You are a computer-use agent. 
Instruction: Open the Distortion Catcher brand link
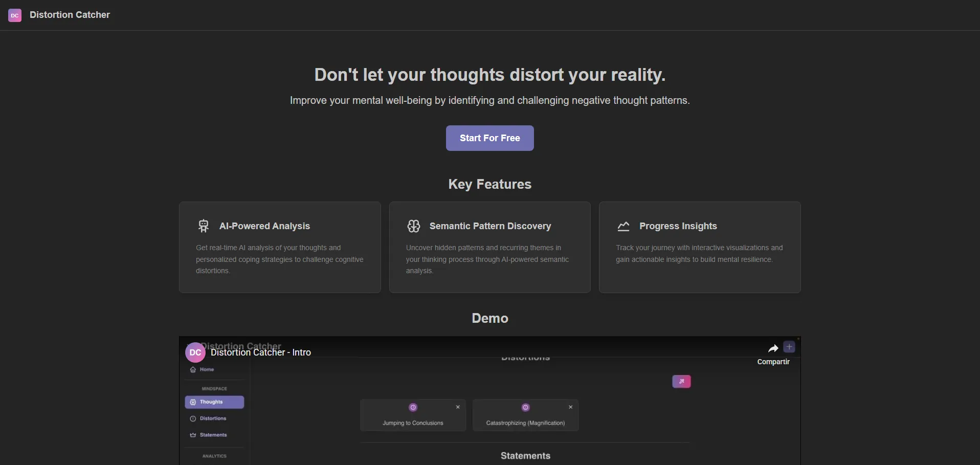[70, 15]
